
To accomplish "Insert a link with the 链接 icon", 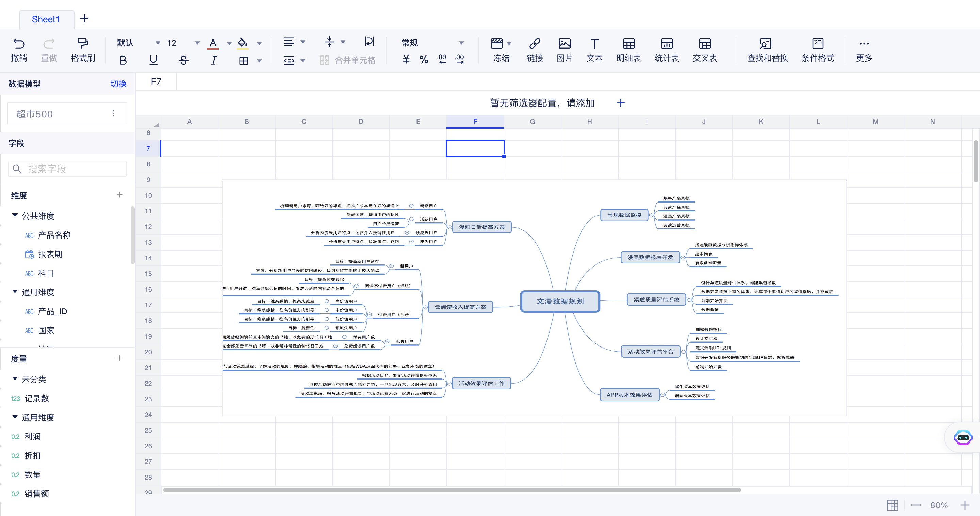I will (x=535, y=44).
